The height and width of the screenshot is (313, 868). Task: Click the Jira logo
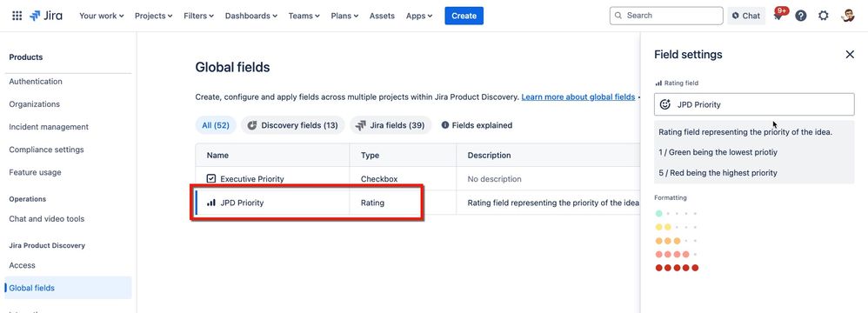pyautogui.click(x=46, y=16)
